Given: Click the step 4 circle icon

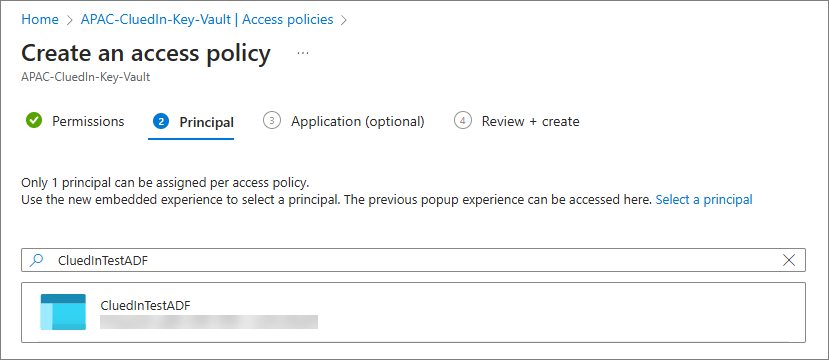Looking at the screenshot, I should 463,121.
